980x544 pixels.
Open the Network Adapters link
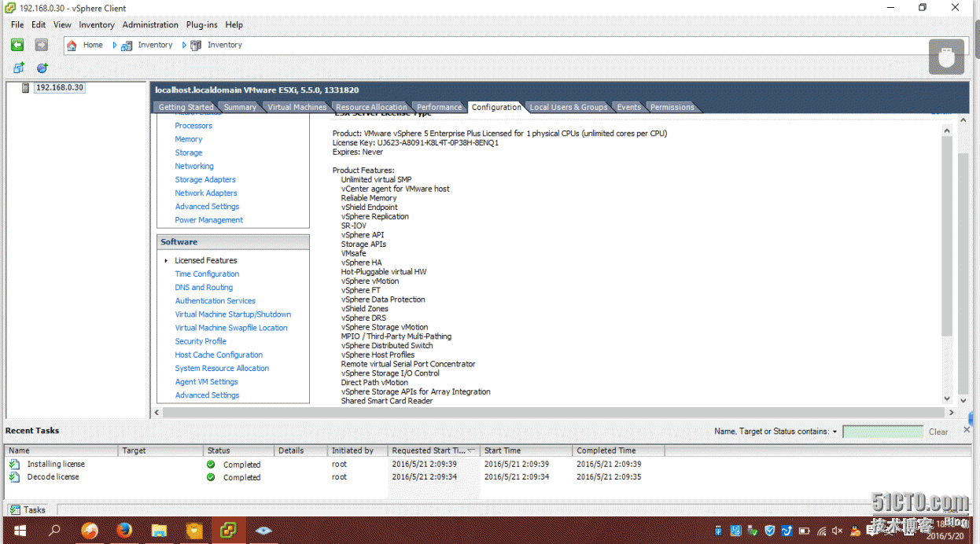(206, 193)
